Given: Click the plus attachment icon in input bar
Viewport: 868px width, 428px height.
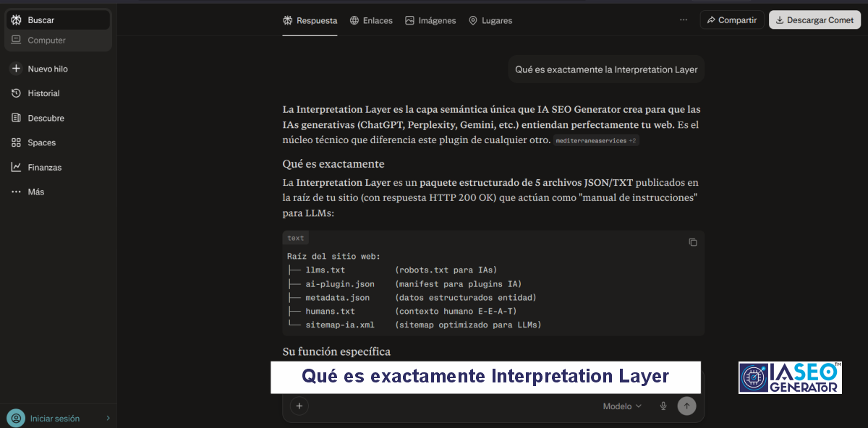Looking at the screenshot, I should 299,406.
